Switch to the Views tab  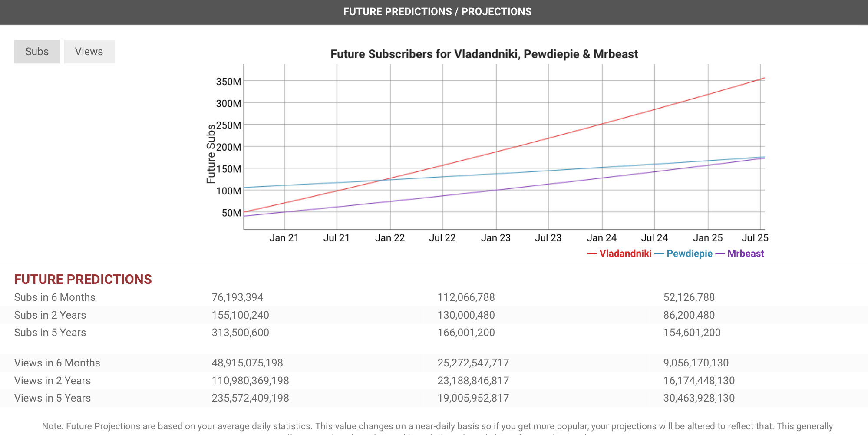point(89,52)
